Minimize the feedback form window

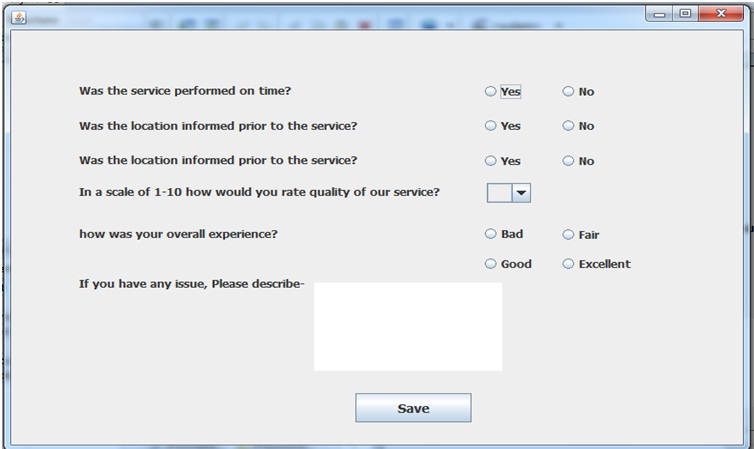click(661, 14)
